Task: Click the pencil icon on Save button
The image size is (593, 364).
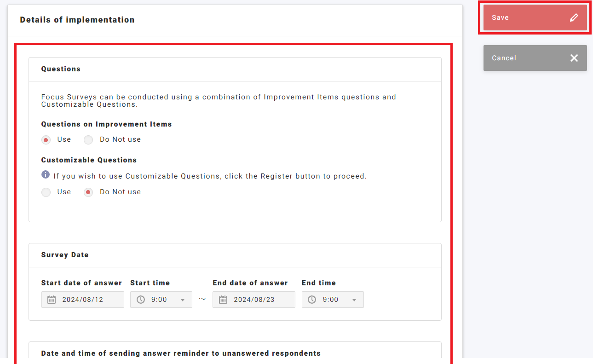Action: coord(574,18)
